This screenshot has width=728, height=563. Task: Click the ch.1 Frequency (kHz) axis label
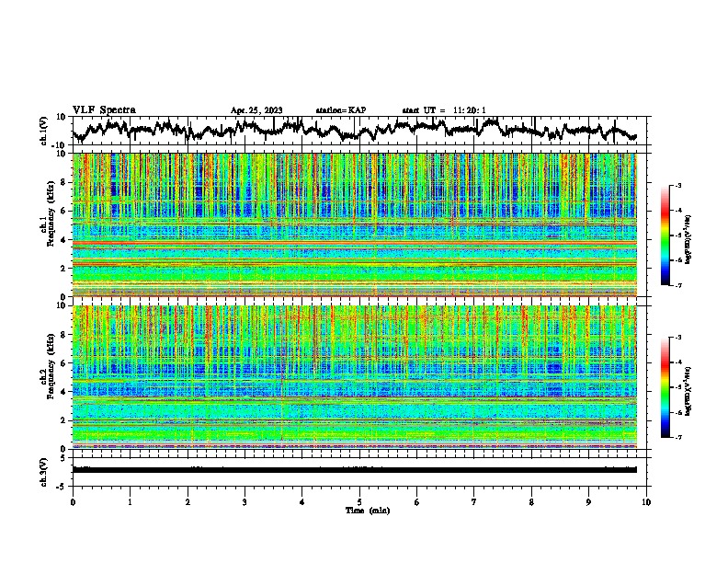[x=48, y=214]
